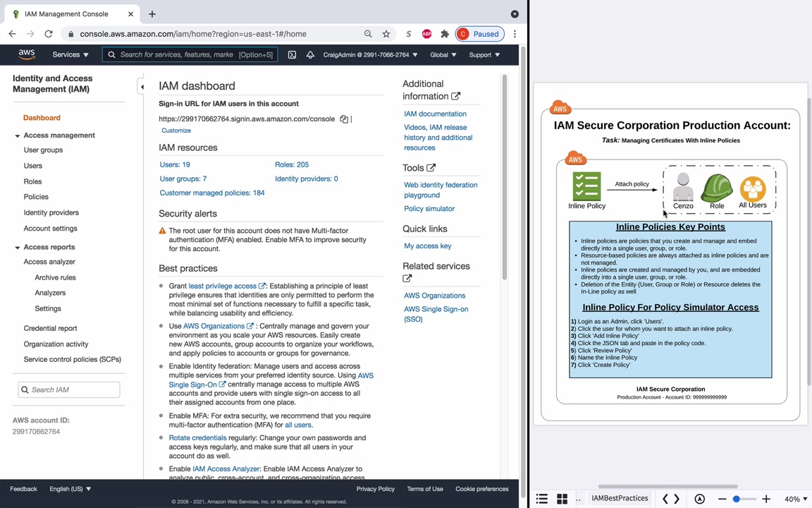Screen dimensions: 812x508
Task: Click the AWS account ID number 299170662764
Action: coord(36,431)
